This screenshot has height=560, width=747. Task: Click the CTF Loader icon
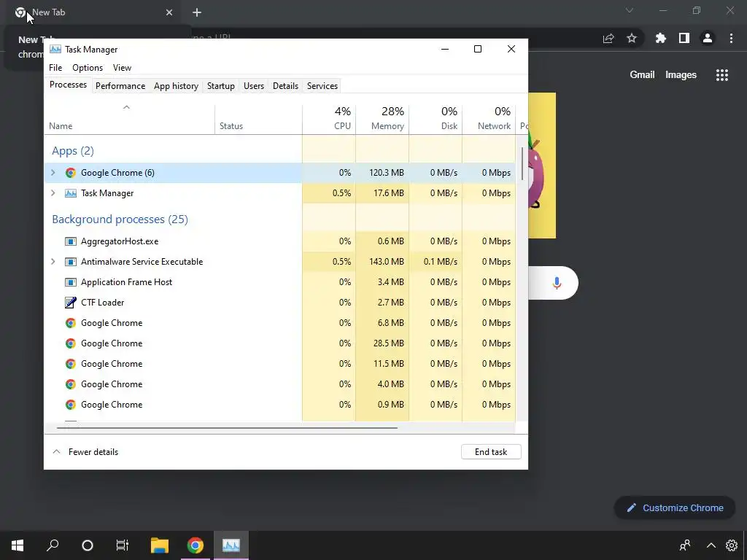(x=71, y=303)
